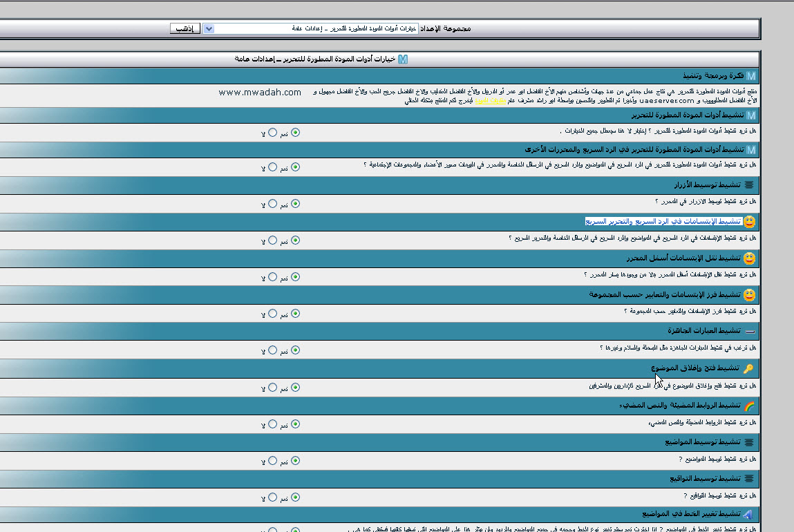The height and width of the screenshot is (532, 794).
Task: Choose لا for تنشيط توسيط المواضيع
Action: point(272,461)
